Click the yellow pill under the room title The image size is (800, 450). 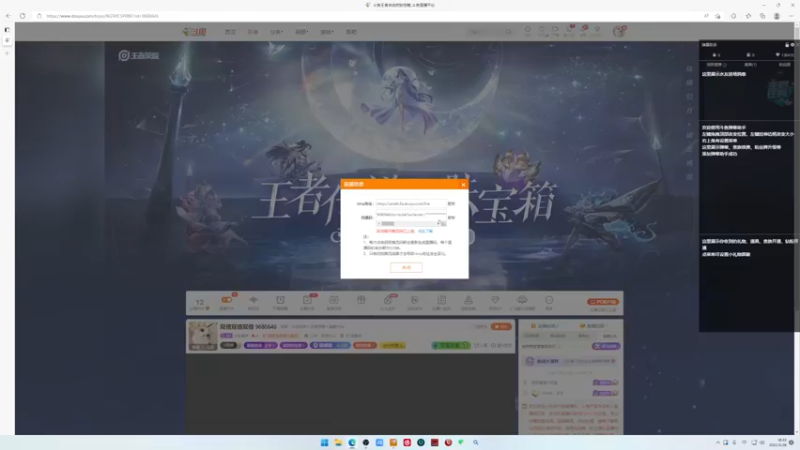[x=392, y=345]
